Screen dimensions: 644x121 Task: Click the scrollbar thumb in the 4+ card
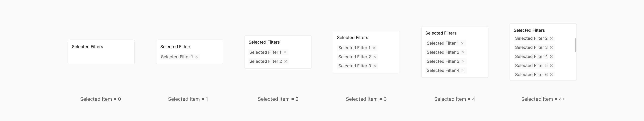click(576, 45)
